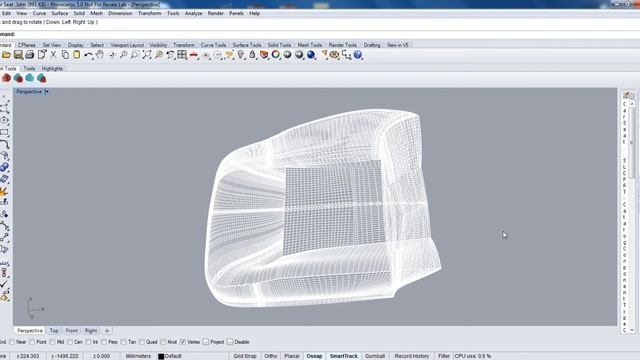Enable the Tan osnap checkbox
Screen dimensions: 640x360
(x=124, y=342)
